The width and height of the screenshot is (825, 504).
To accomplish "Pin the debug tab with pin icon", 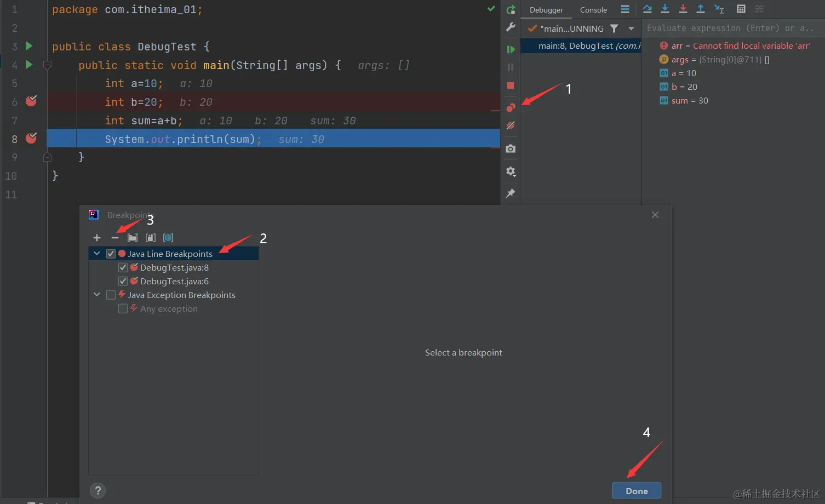I will 511,193.
